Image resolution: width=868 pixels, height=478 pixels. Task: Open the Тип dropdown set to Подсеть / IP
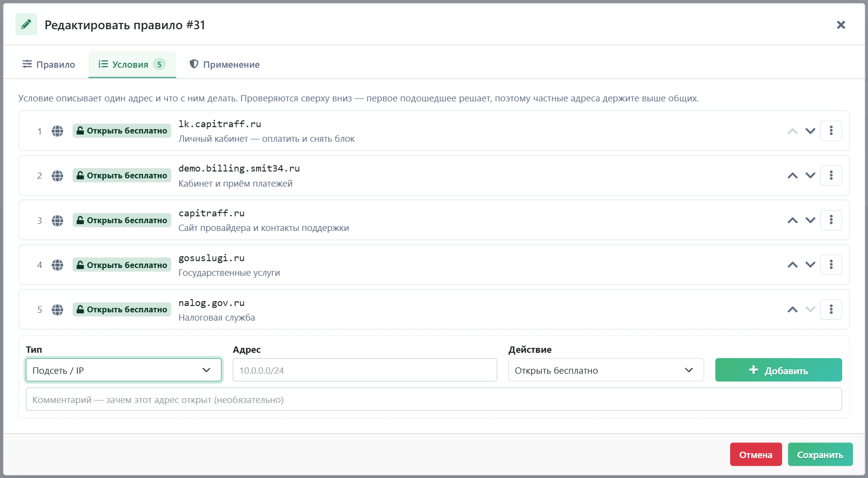124,370
